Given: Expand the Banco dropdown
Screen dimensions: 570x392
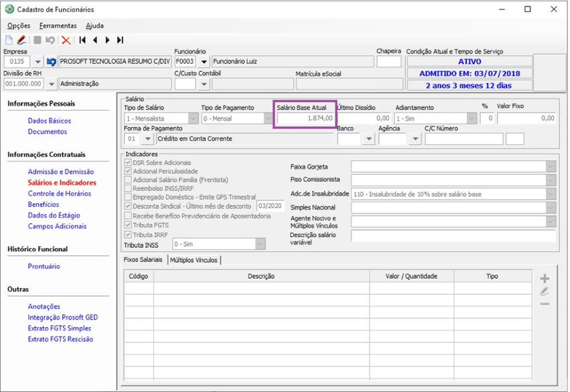Looking at the screenshot, I should (x=368, y=139).
